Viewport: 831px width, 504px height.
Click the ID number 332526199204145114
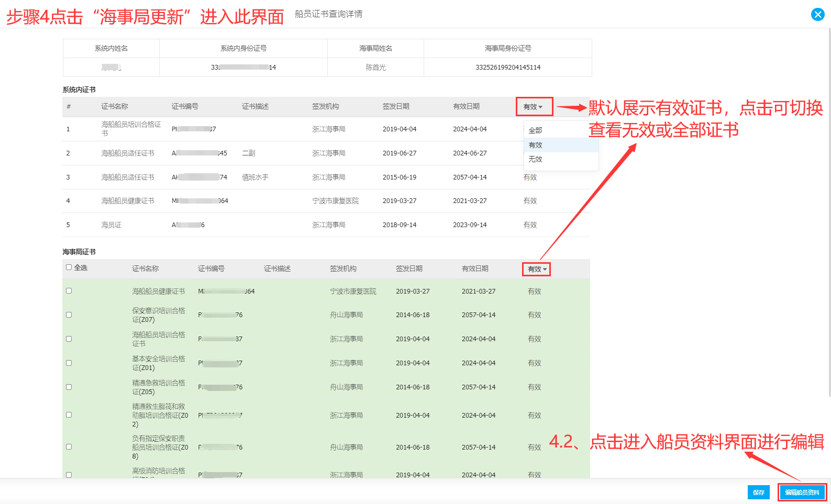(x=508, y=68)
